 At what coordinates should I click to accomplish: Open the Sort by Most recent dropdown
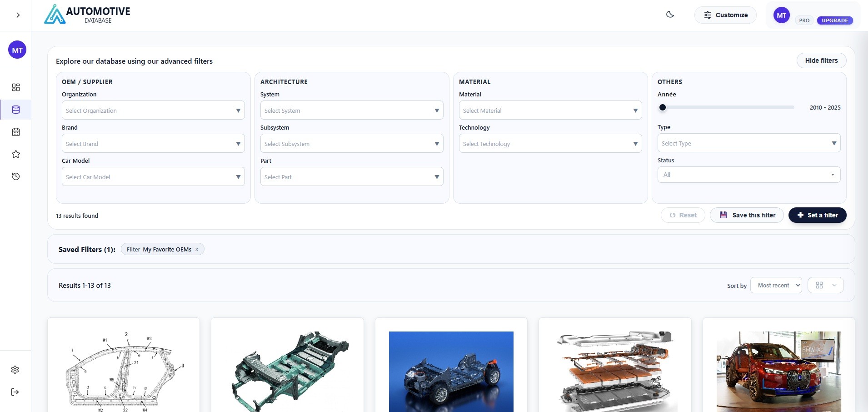(x=776, y=285)
